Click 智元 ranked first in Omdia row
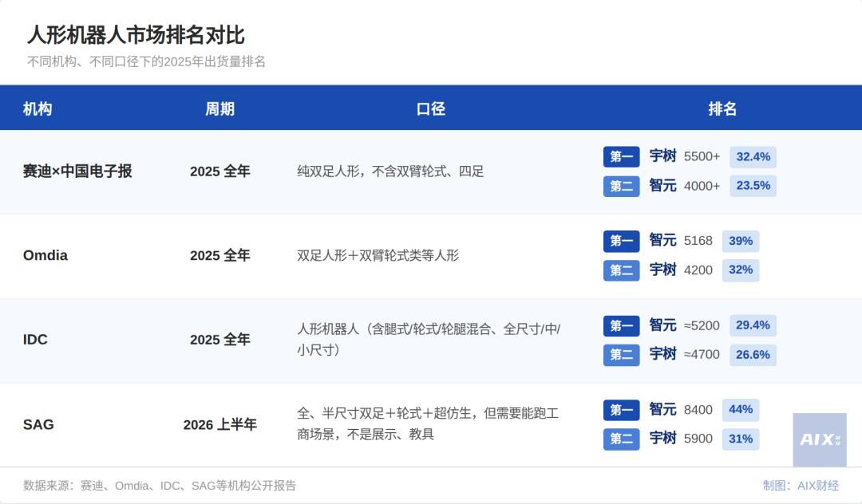This screenshot has width=862, height=504. (x=662, y=240)
